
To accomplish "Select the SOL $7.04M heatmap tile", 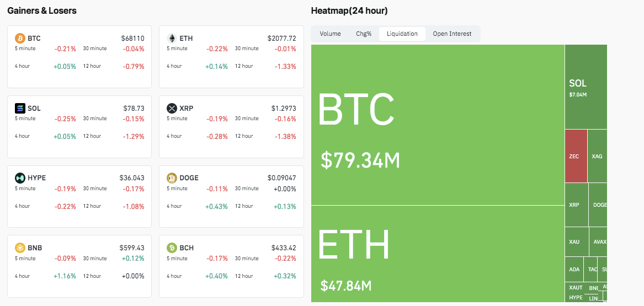I will 586,87.
